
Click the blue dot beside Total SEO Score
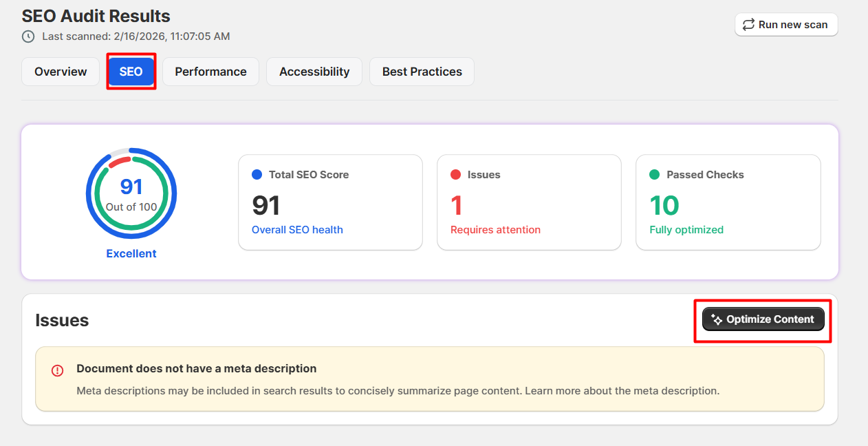pyautogui.click(x=257, y=175)
